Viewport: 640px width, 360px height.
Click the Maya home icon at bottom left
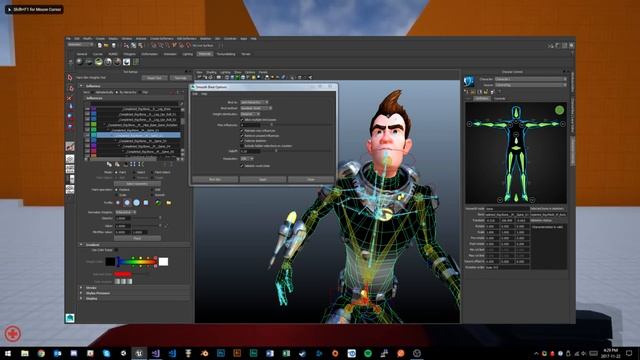pyautogui.click(x=70, y=318)
